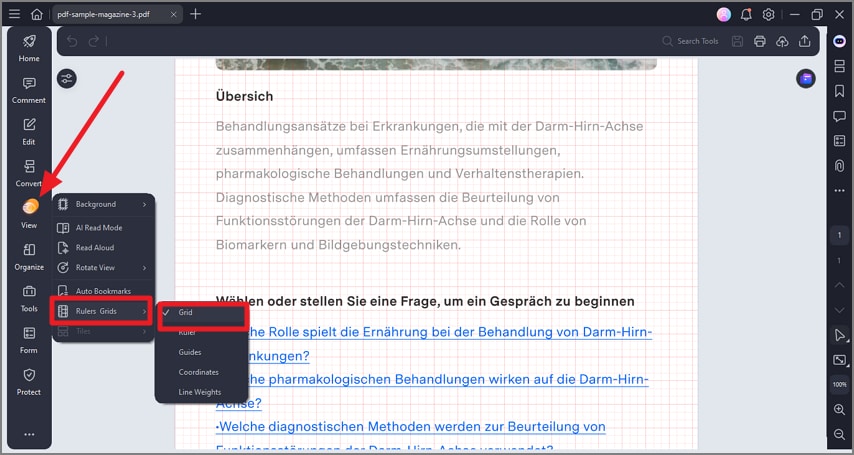The width and height of the screenshot is (854, 455).
Task: Open the cursor selection tool dropdown
Action: (840, 336)
